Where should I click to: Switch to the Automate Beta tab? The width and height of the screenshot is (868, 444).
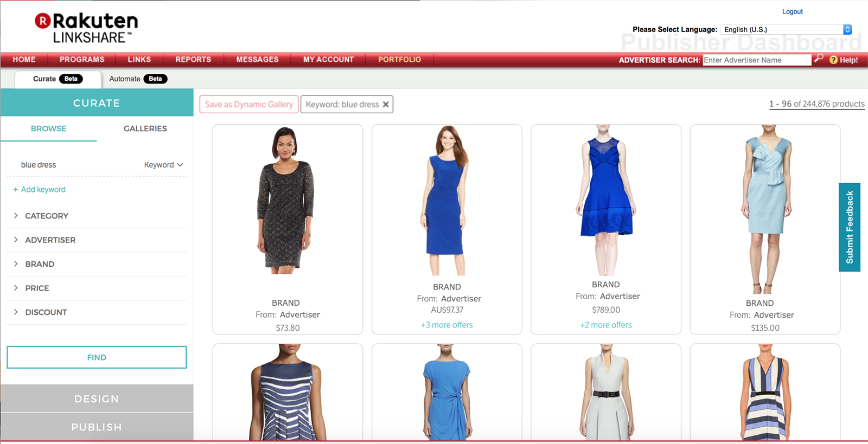(138, 79)
